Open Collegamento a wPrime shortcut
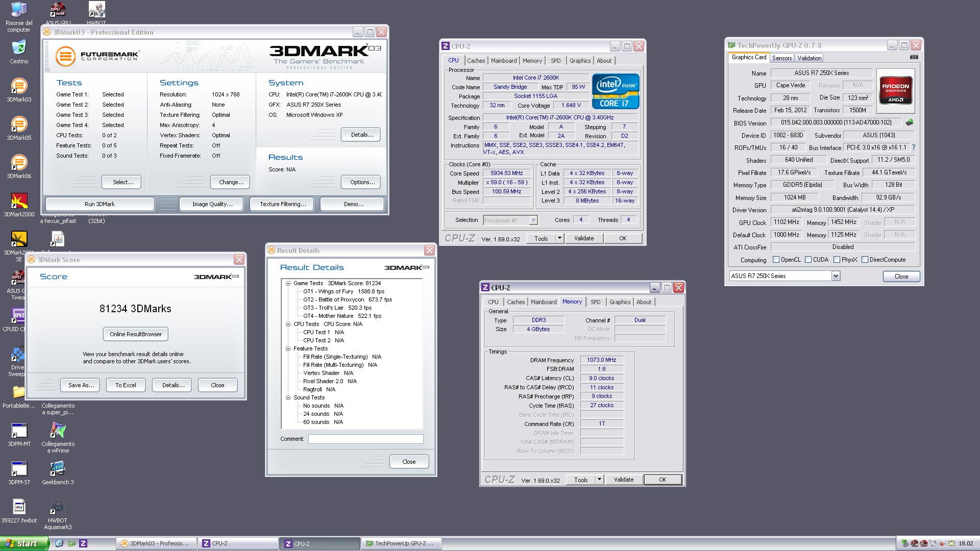The height and width of the screenshot is (551, 980). click(x=58, y=438)
